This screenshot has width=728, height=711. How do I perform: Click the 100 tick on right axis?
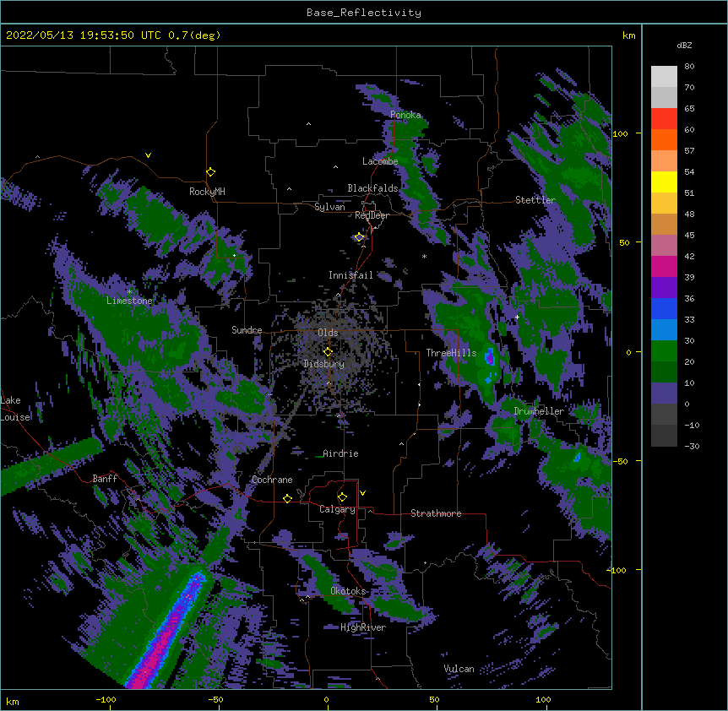click(620, 133)
